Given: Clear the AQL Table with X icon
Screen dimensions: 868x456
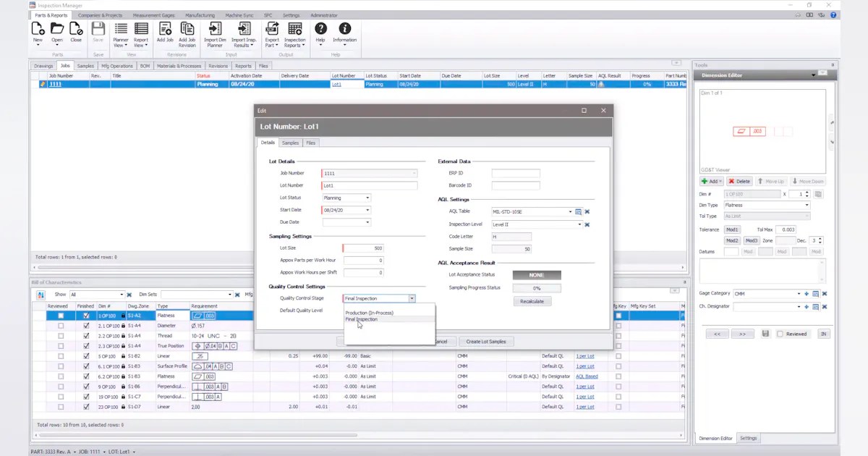Looking at the screenshot, I should (587, 212).
